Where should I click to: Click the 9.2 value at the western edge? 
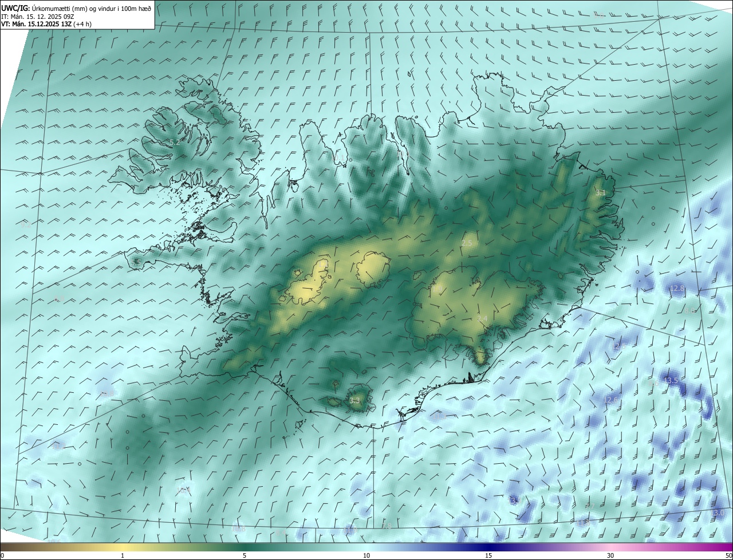pyautogui.click(x=25, y=226)
